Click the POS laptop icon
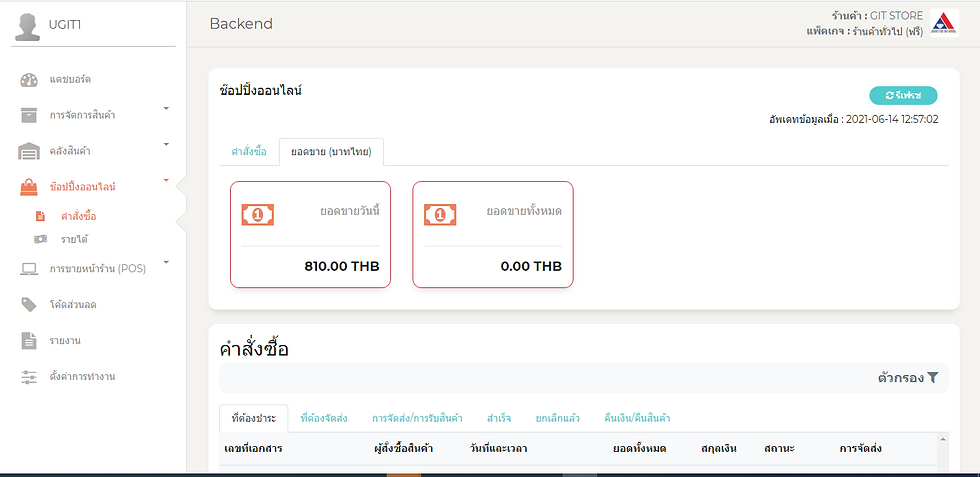This screenshot has width=980, height=477. click(x=29, y=269)
